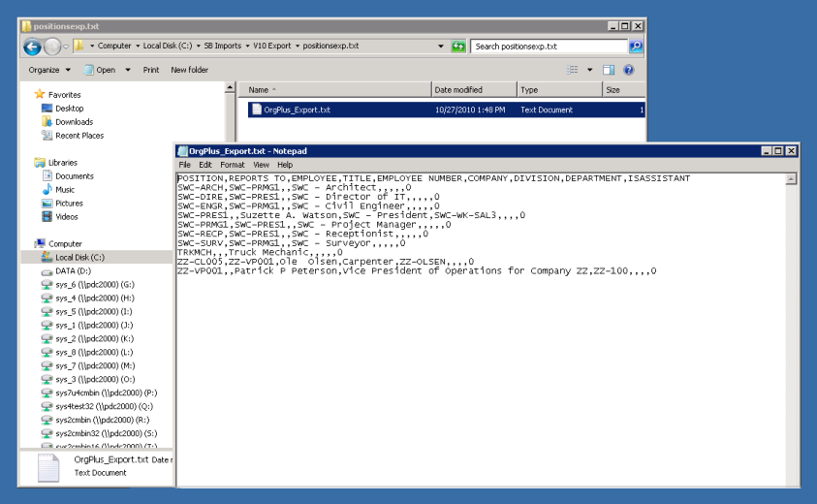Open network drive sys7u4cmbin (P:)
This screenshot has height=504, width=817.
pyautogui.click(x=107, y=393)
